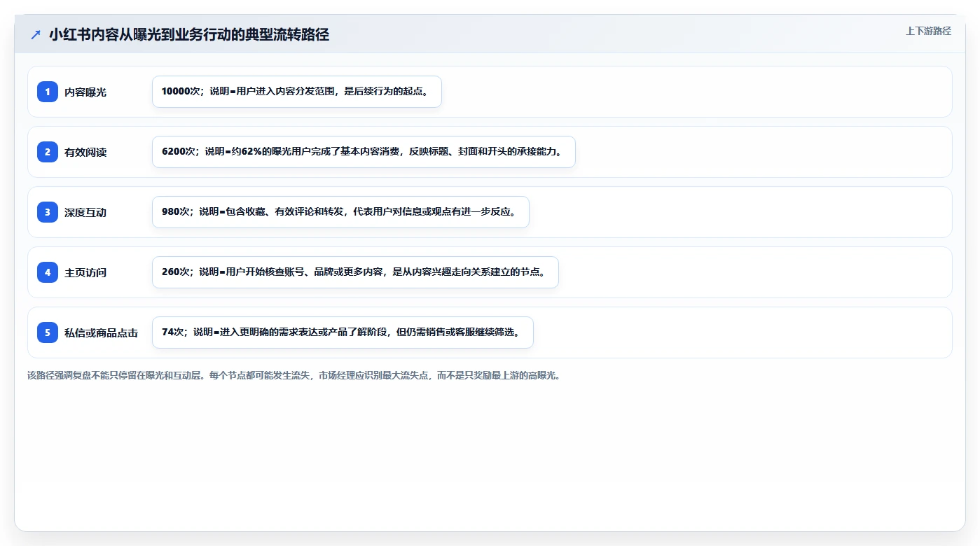Click the number 1 badge for 内容曝光
This screenshot has height=546, width=980.
(x=48, y=92)
